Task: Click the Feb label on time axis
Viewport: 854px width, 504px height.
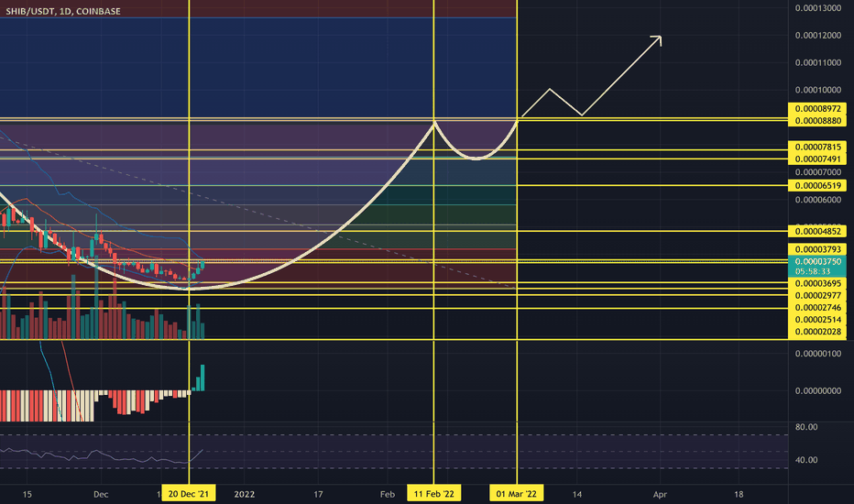Action: (x=388, y=494)
